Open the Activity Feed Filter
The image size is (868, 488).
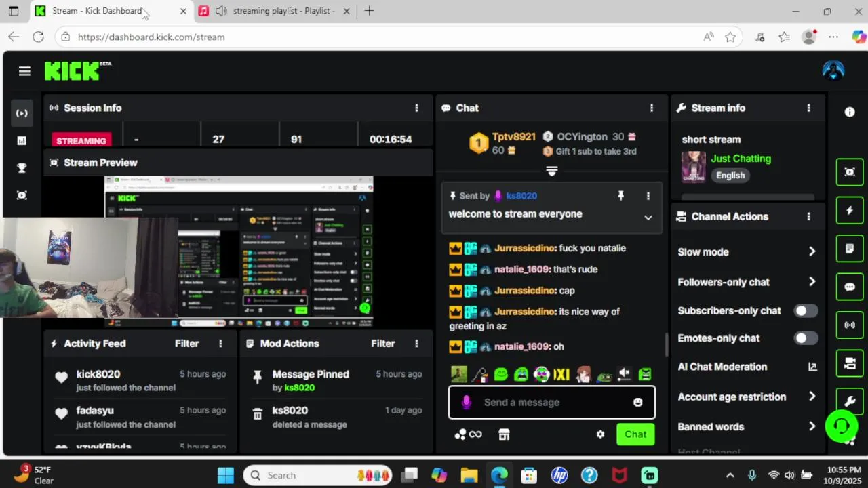186,344
